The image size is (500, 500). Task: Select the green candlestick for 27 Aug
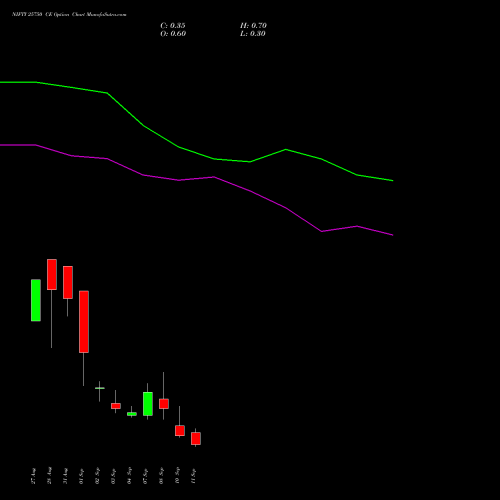click(x=36, y=300)
